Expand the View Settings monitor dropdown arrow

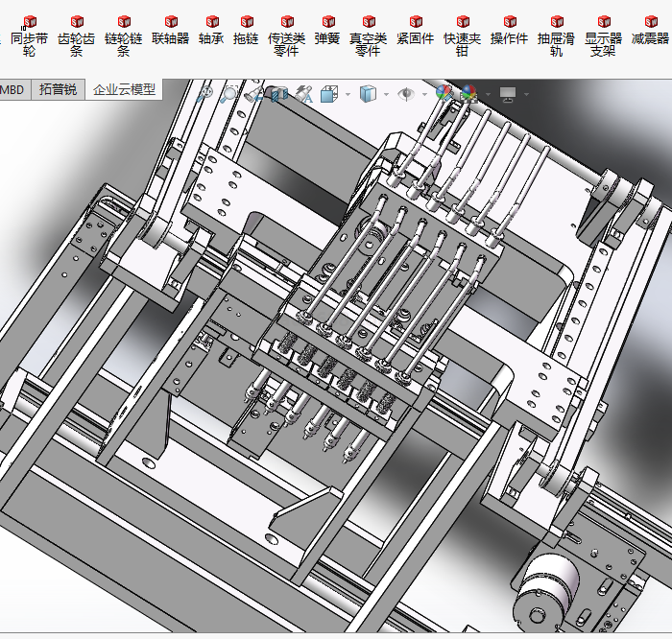[526, 94]
